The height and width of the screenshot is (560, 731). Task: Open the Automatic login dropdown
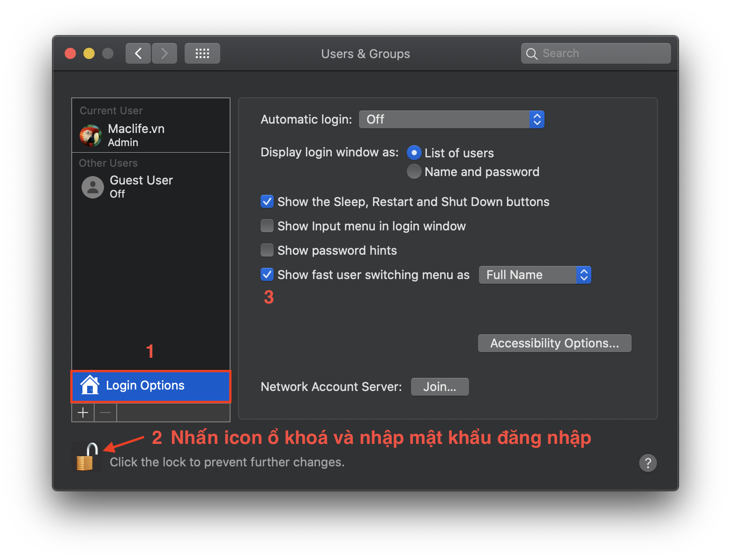[451, 119]
